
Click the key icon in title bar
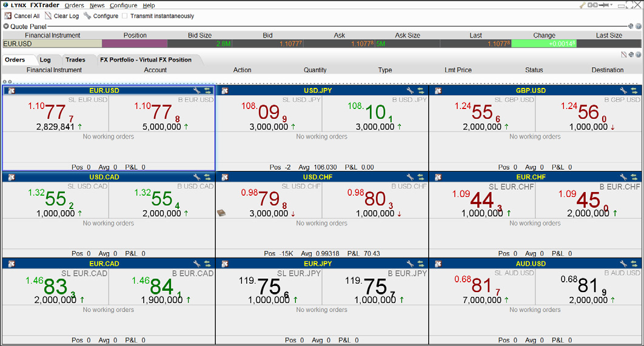pos(583,5)
